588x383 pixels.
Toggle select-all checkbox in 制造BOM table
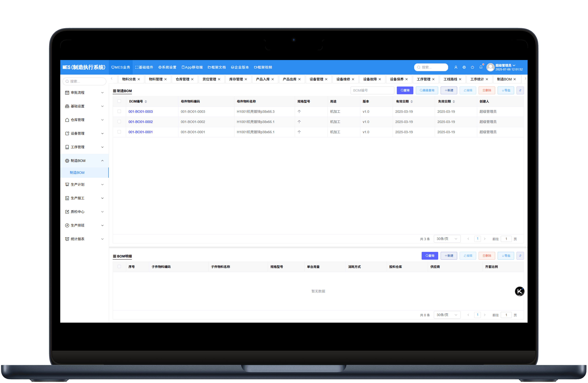click(x=119, y=101)
